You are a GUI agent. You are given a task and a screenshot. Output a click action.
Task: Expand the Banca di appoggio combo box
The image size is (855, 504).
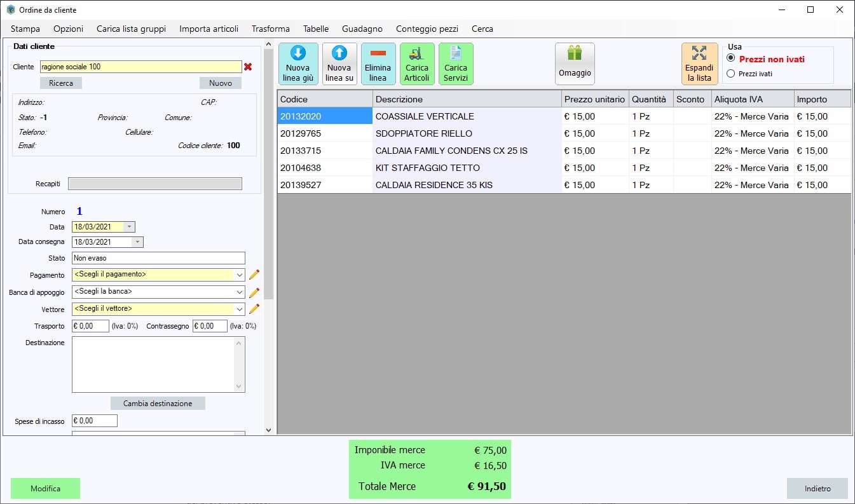239,292
